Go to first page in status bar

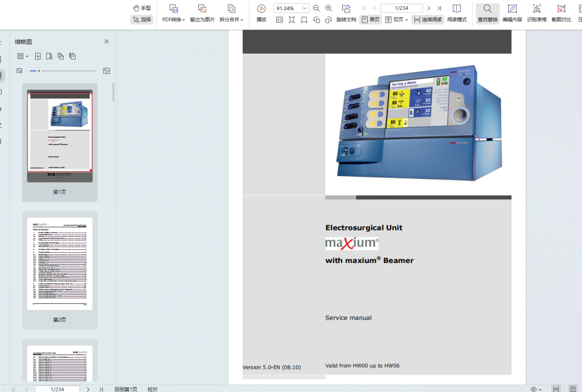(14, 389)
